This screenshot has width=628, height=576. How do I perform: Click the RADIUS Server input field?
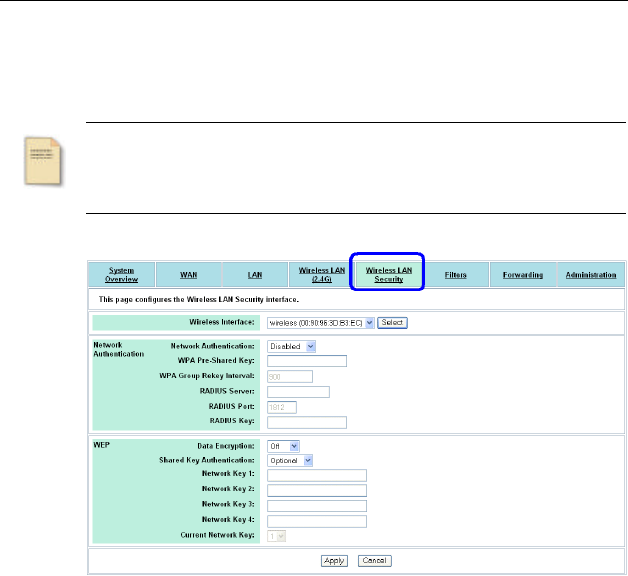(298, 391)
